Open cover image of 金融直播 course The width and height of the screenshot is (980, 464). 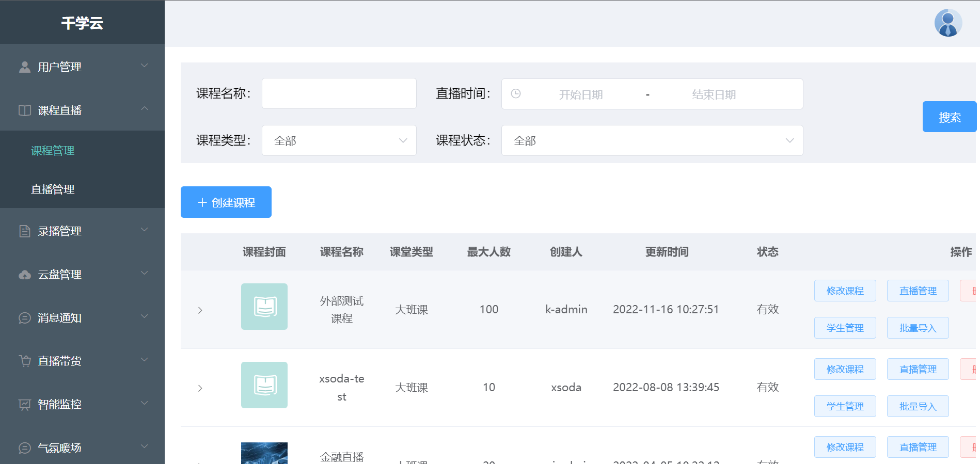(x=264, y=453)
